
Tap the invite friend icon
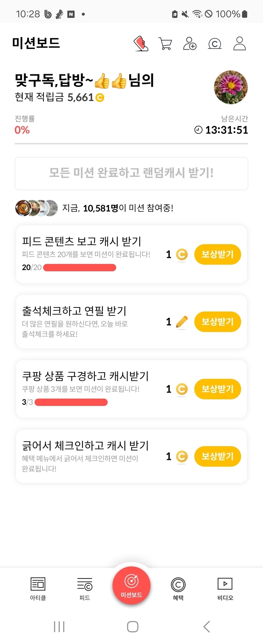point(190,43)
